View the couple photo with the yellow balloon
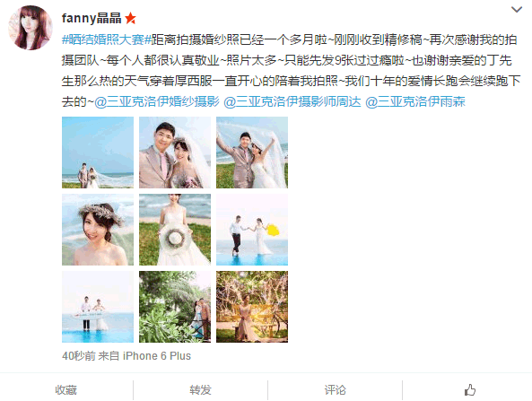The width and height of the screenshot is (532, 401). [252, 230]
